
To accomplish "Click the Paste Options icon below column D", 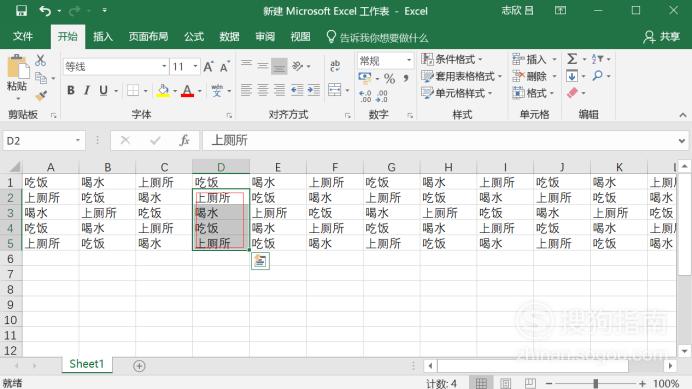I will pyautogui.click(x=260, y=261).
